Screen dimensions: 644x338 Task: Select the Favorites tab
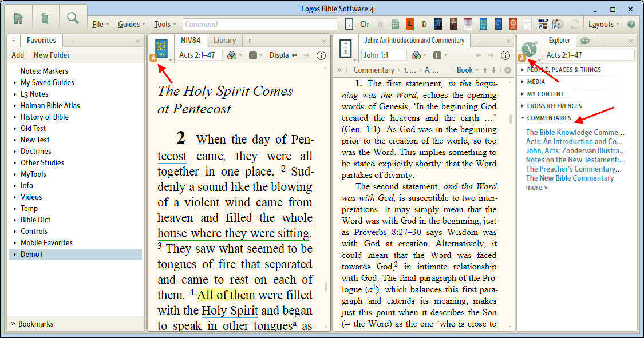41,40
